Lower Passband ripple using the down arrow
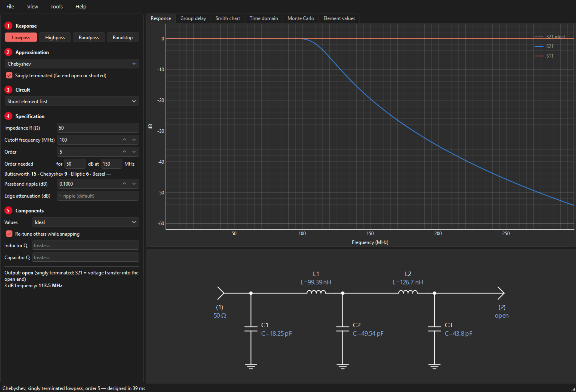The image size is (576, 392). [x=134, y=184]
